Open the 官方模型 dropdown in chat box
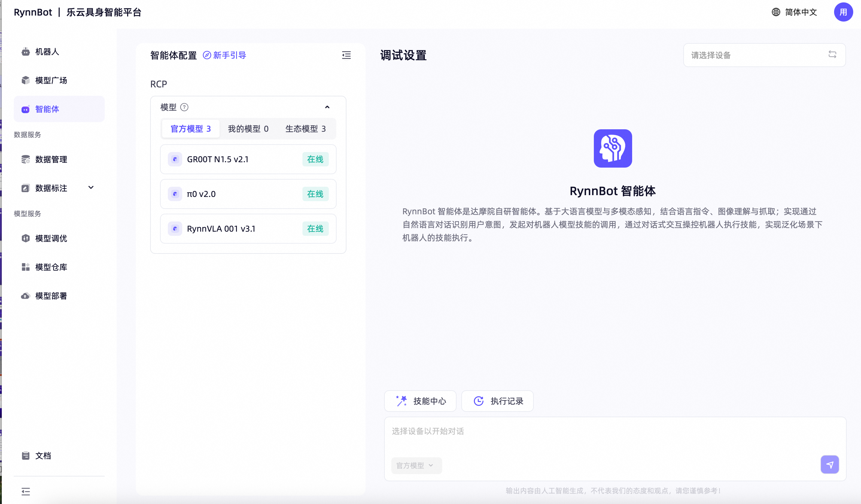 click(416, 465)
